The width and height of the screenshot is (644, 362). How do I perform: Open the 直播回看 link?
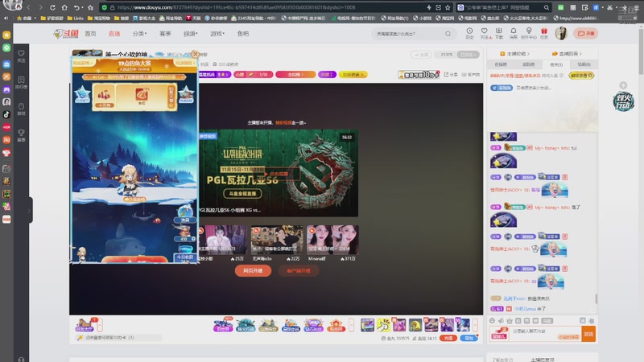pos(568,54)
